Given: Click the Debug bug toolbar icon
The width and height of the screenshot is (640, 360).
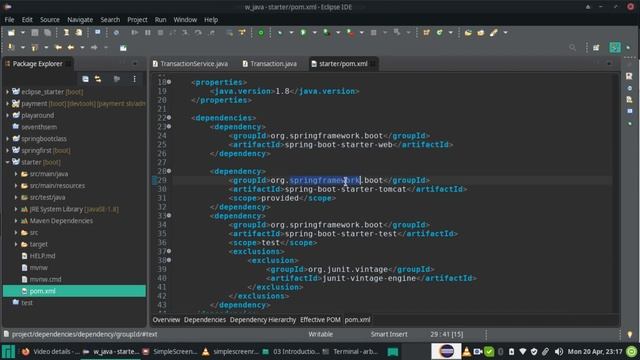Looking at the screenshot, I should pyautogui.click(x=280, y=33).
